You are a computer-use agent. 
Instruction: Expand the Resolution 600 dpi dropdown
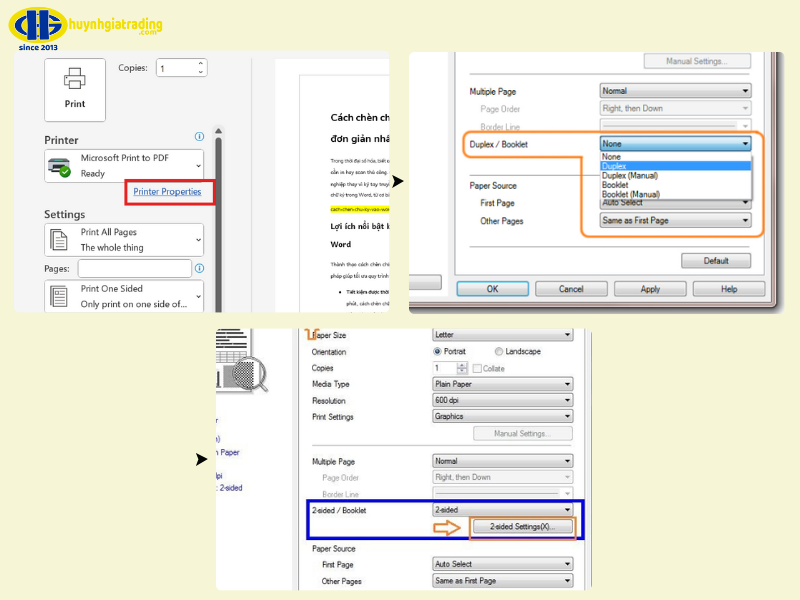coord(502,401)
